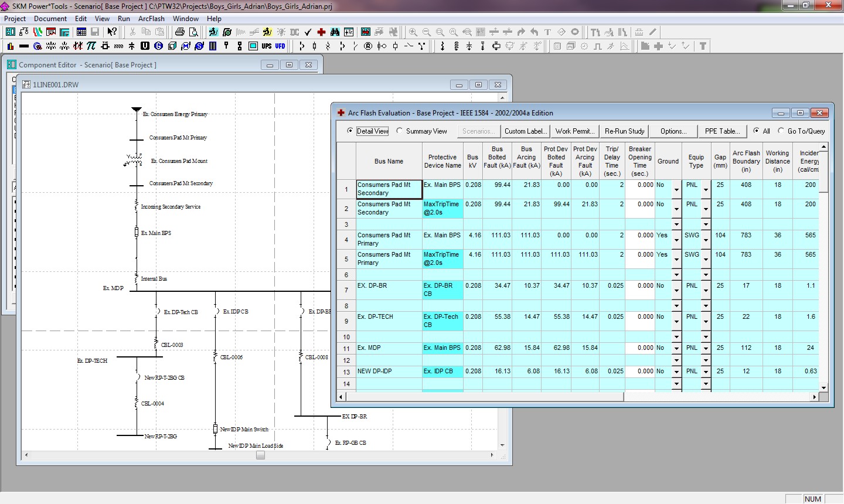Click the printer icon in the toolbar
The width and height of the screenshot is (844, 504).
click(180, 32)
